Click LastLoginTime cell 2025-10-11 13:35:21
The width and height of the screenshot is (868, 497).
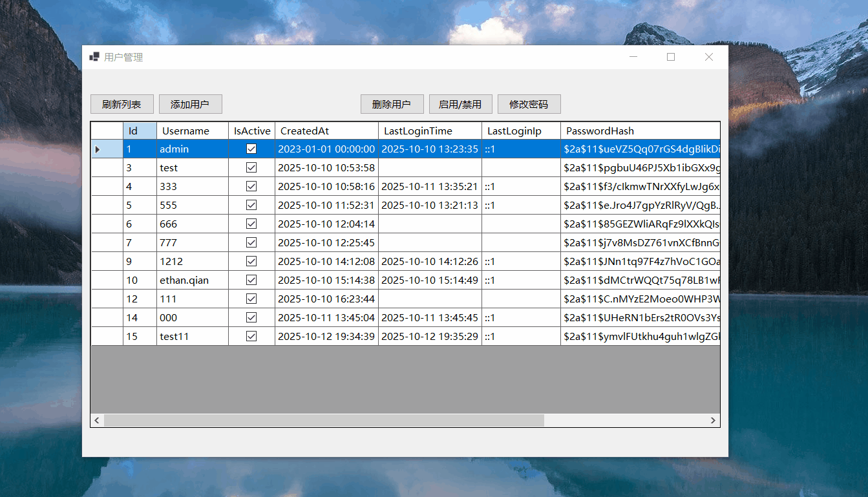click(430, 186)
